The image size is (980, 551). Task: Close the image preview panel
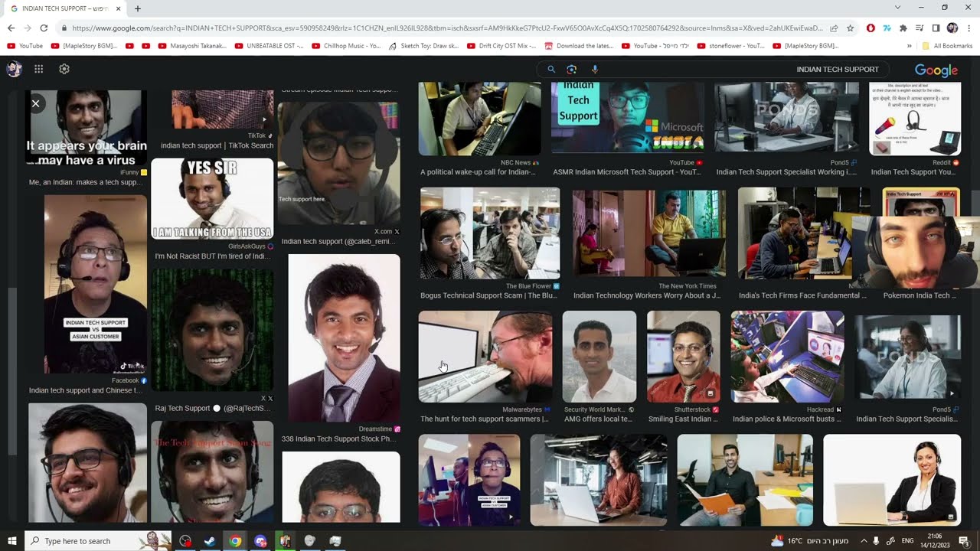(35, 103)
